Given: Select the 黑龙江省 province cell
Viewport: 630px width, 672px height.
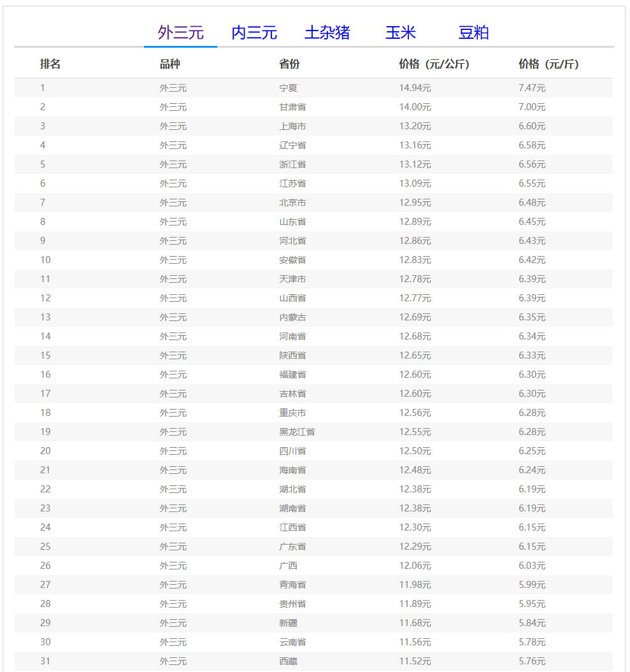Looking at the screenshot, I should click(x=297, y=432).
